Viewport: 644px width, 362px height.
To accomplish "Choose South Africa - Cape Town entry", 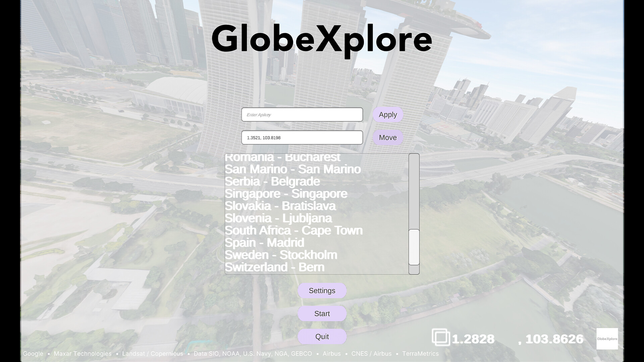I will (x=294, y=230).
